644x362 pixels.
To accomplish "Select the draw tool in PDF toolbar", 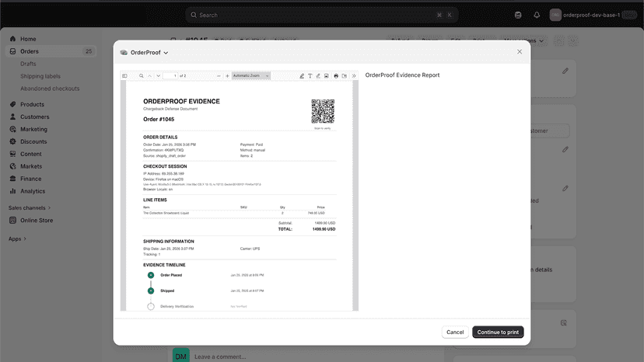I will pos(318,76).
